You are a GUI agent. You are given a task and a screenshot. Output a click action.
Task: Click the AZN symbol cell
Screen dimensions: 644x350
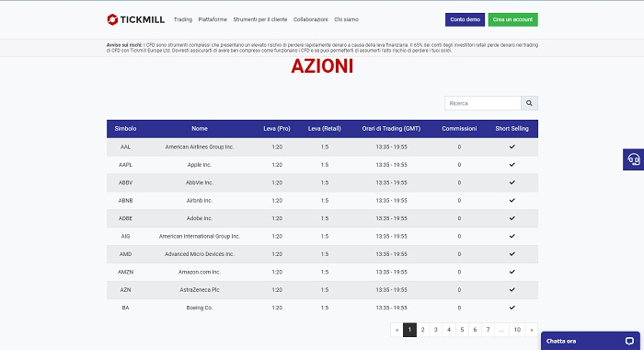125,290
